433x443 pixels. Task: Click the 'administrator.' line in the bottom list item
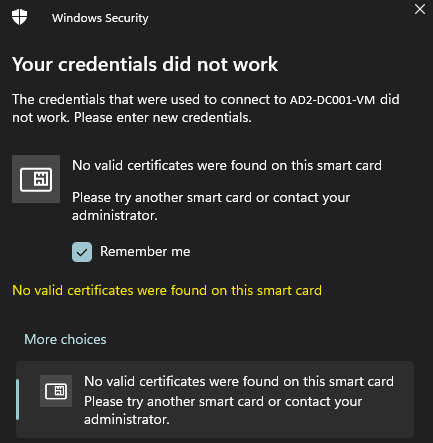coord(127,419)
